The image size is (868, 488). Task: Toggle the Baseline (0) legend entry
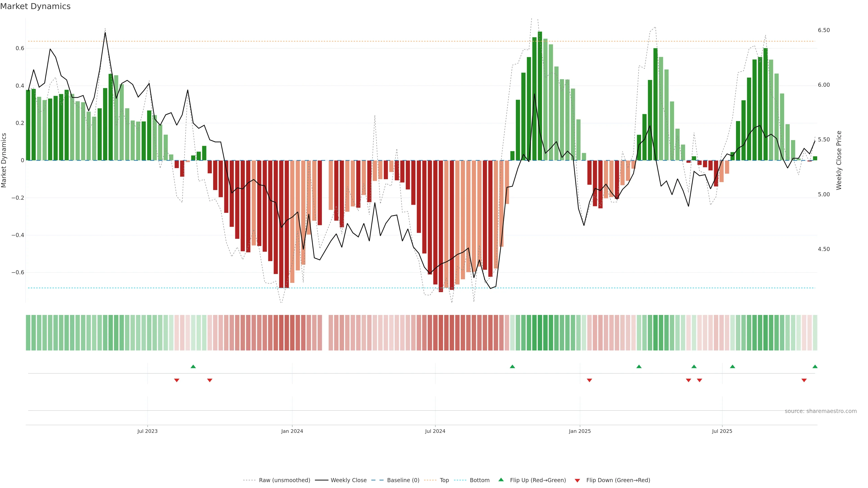(x=403, y=480)
